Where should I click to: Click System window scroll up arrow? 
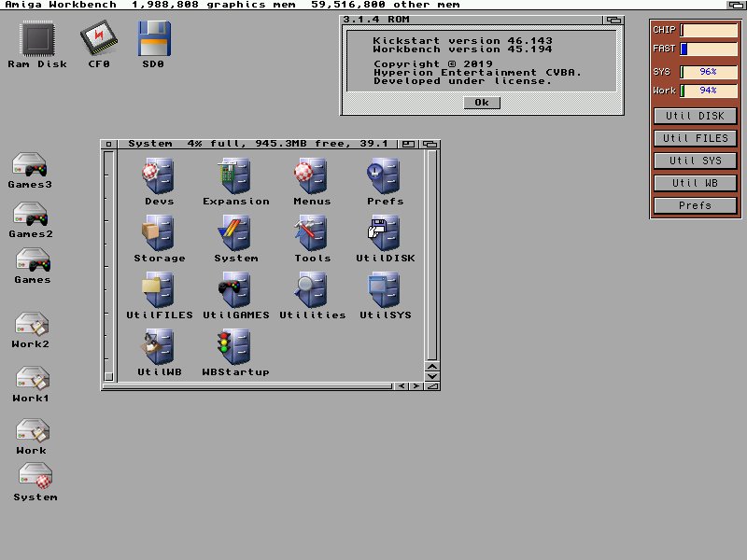432,366
